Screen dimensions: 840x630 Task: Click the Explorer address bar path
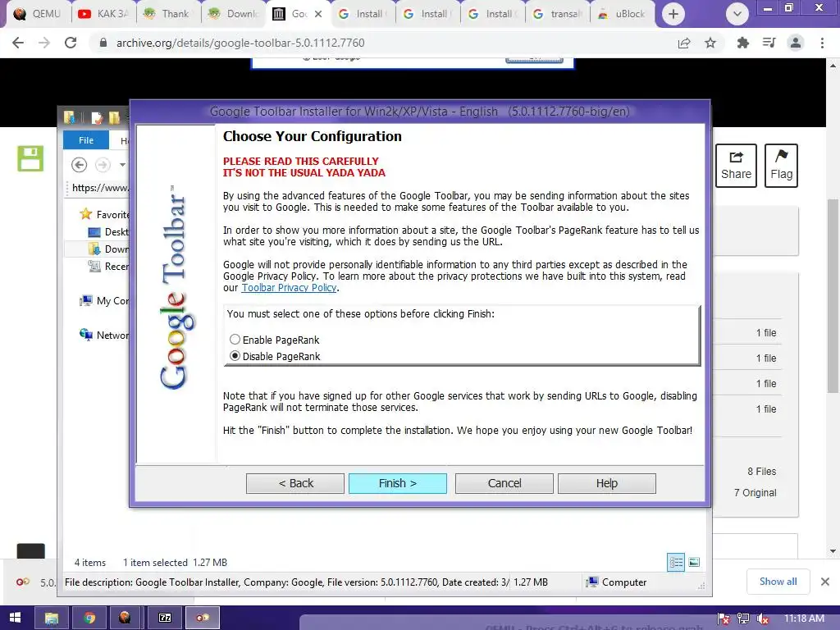click(100, 188)
